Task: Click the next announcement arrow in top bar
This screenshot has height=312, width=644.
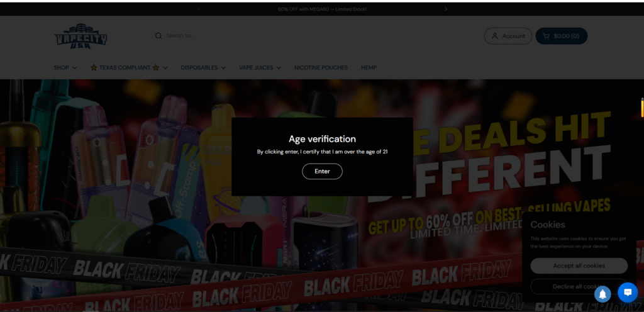Action: coord(446,9)
